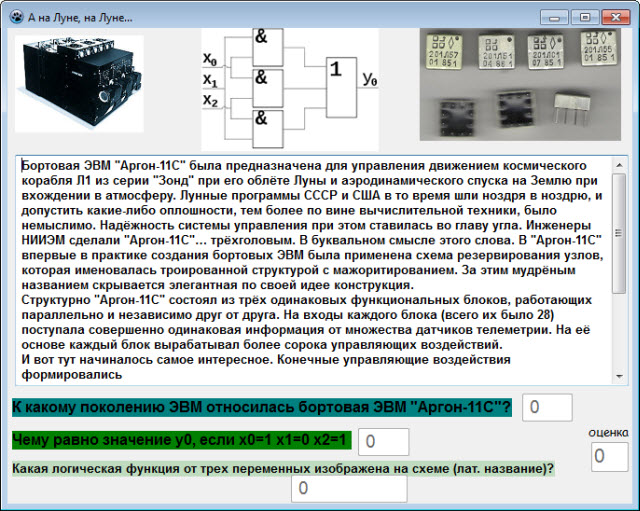The width and height of the screenshot is (640, 511).
Task: Minimize the А на Луне window
Action: [555, 17]
